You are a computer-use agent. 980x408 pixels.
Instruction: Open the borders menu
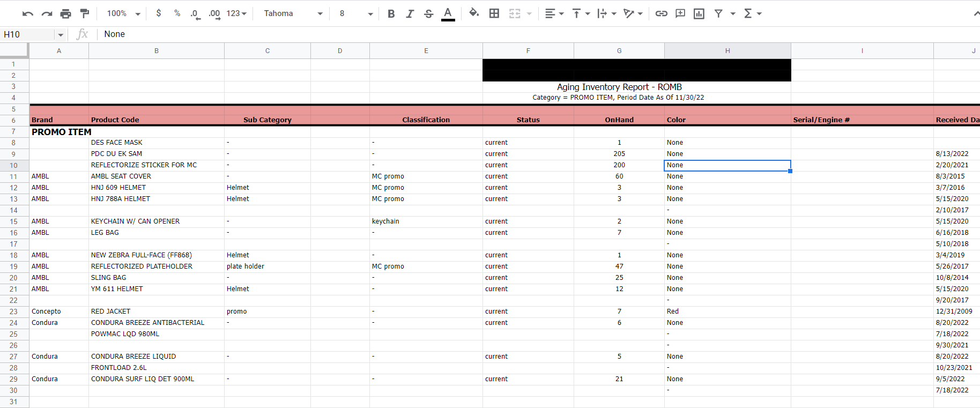pyautogui.click(x=494, y=13)
